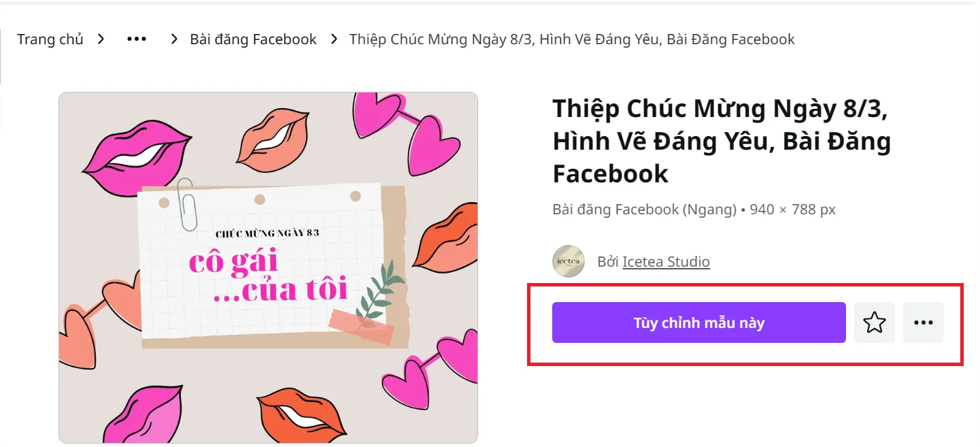980x447 pixels.
Task: Click the template preview thumbnail
Action: (269, 267)
